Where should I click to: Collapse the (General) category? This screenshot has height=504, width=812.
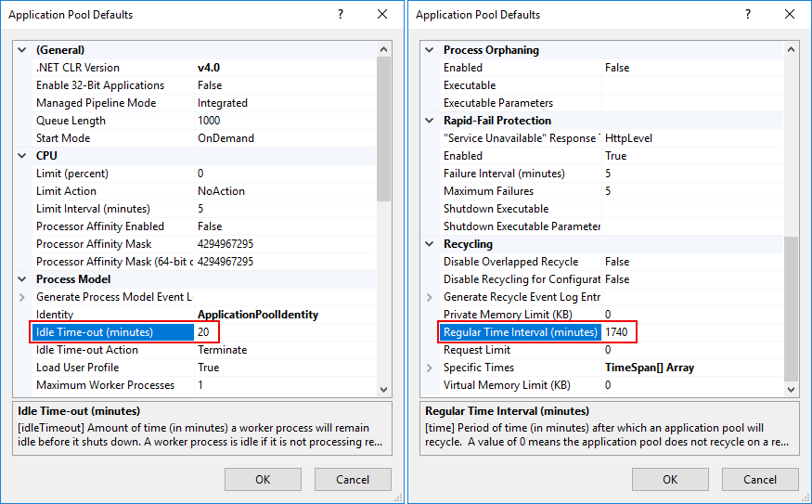pos(22,50)
